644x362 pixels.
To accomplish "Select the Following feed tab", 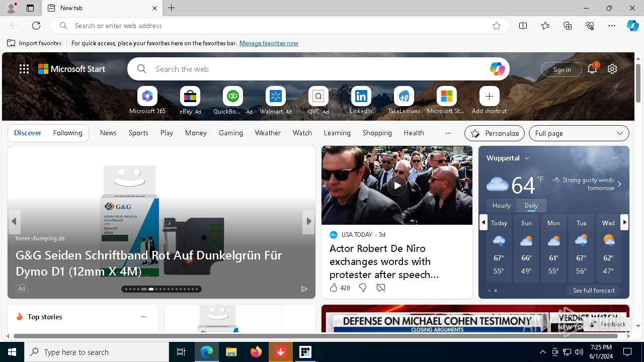I will coord(68,133).
